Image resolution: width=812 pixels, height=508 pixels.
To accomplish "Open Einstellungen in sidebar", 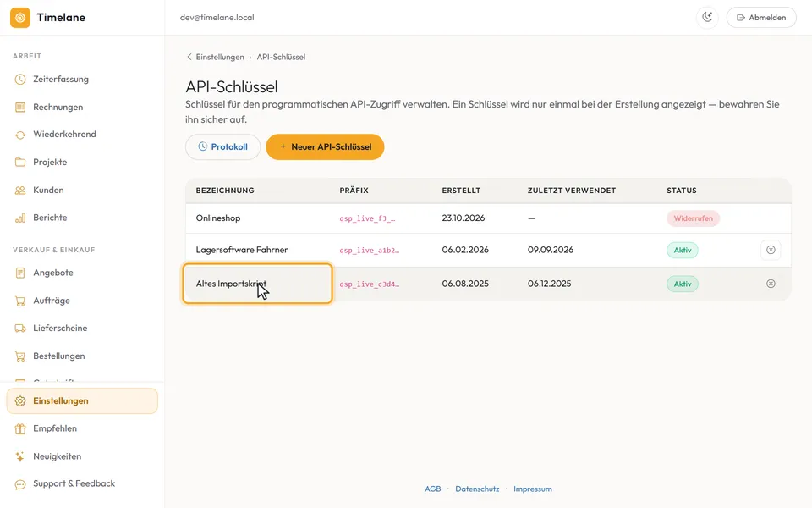I will [82, 401].
